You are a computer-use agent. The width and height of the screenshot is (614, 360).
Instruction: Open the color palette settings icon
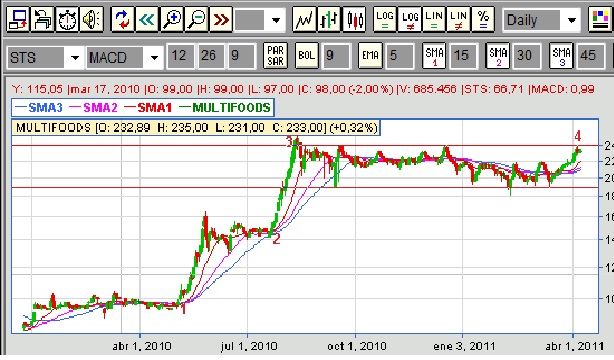click(x=600, y=18)
